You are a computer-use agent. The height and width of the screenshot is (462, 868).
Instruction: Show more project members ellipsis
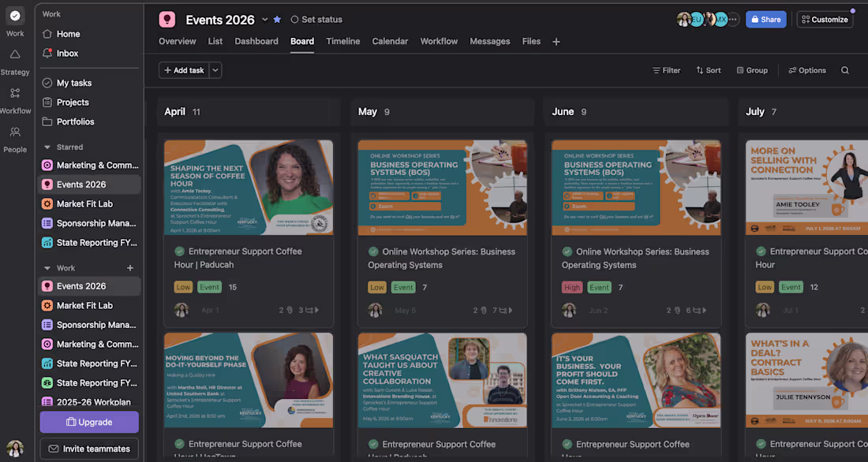pos(733,20)
